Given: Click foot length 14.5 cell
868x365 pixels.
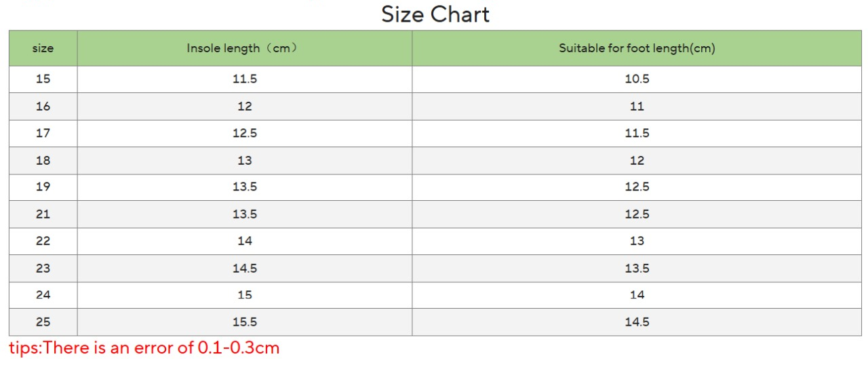Looking at the screenshot, I should 636,322.
